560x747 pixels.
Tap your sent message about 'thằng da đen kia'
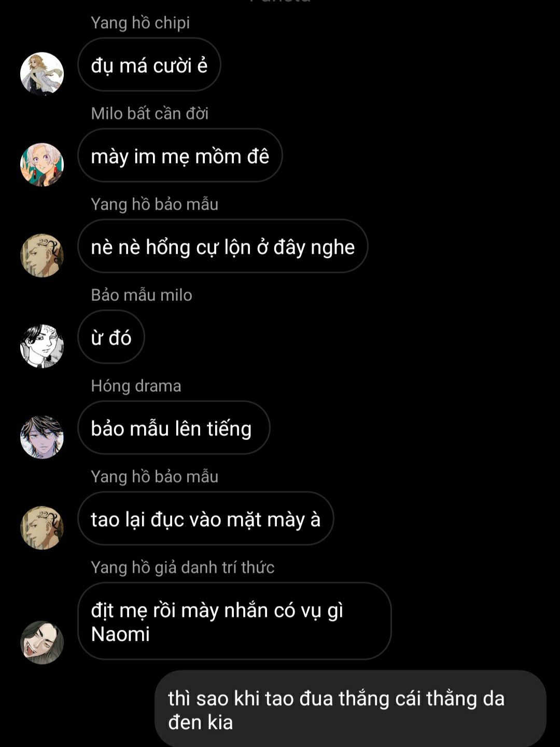click(351, 710)
